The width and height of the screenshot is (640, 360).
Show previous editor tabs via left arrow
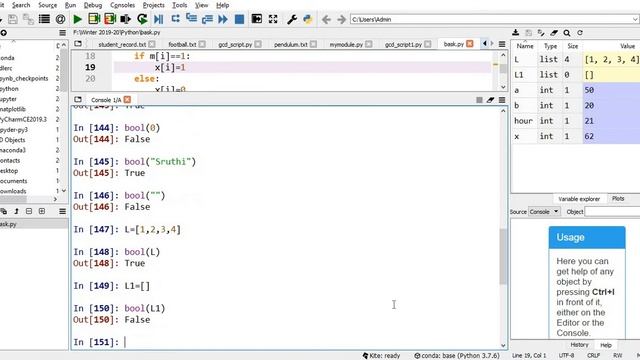(x=484, y=44)
